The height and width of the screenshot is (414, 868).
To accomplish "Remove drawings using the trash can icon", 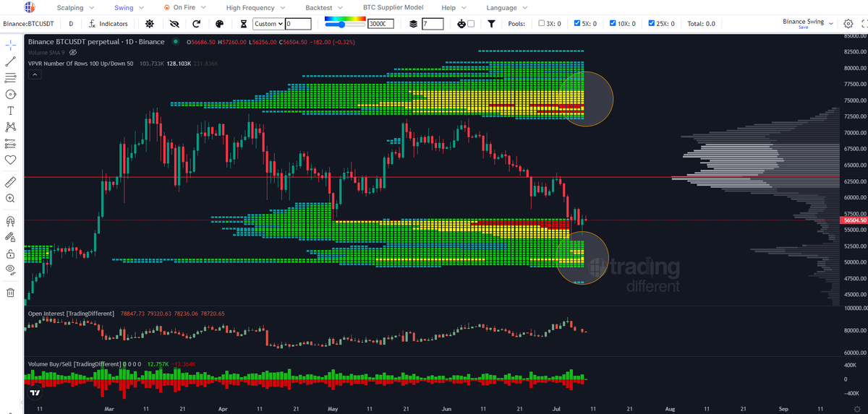I will click(x=11, y=292).
